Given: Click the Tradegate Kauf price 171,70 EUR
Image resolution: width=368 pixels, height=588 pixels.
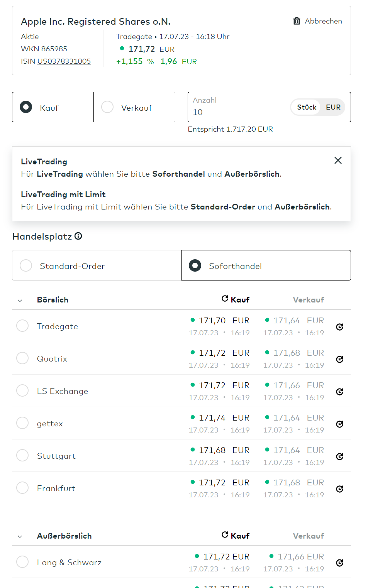Looking at the screenshot, I should click(224, 321).
